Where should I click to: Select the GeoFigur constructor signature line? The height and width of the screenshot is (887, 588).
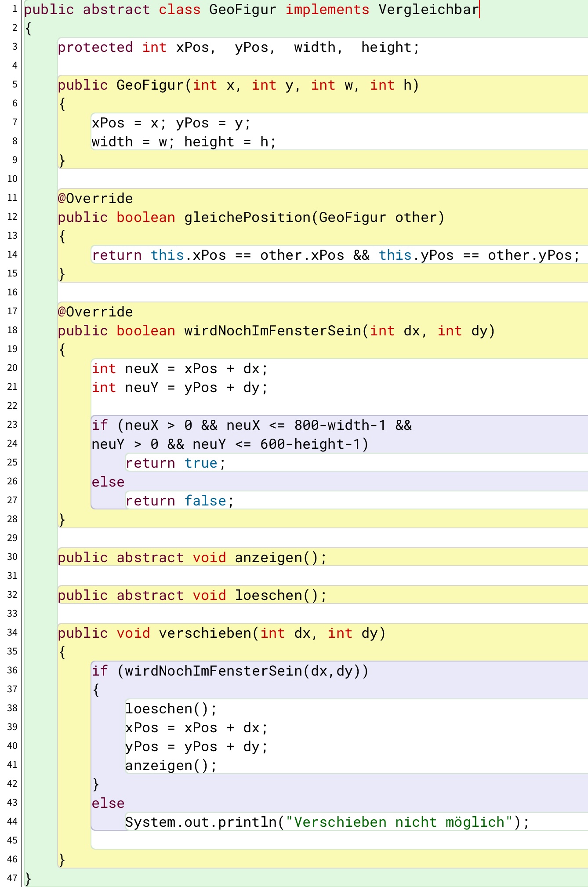pyautogui.click(x=238, y=85)
